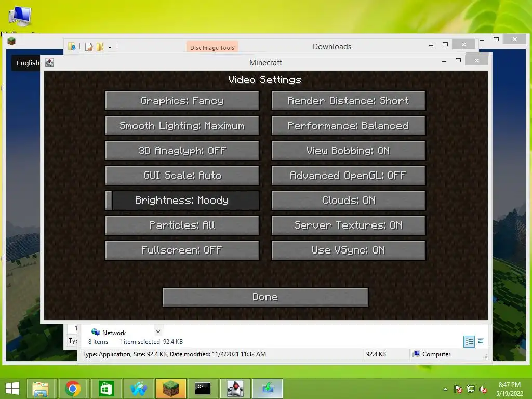Open Disc Image Tools tab in Downloads
532x399 pixels.
pyautogui.click(x=212, y=47)
